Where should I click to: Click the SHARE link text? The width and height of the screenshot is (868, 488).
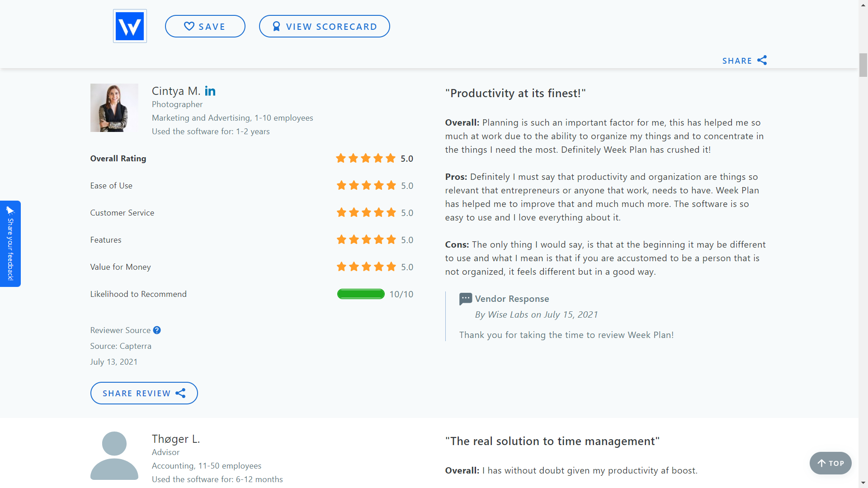pos(737,61)
